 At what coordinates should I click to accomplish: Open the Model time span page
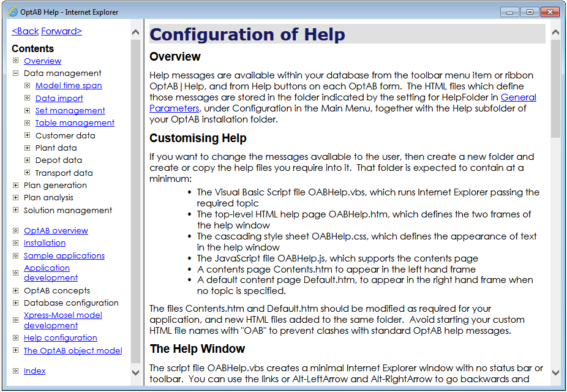pyautogui.click(x=68, y=85)
